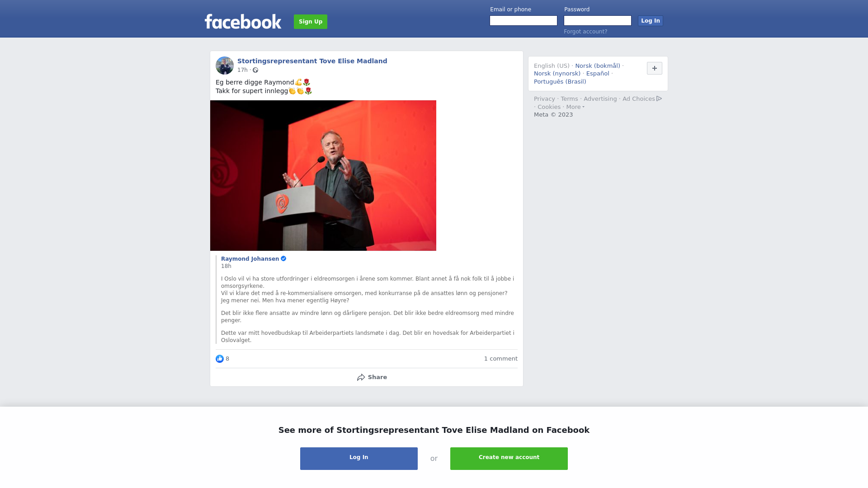Click the Share arrow icon under the post
The image size is (868, 488).
[361, 377]
